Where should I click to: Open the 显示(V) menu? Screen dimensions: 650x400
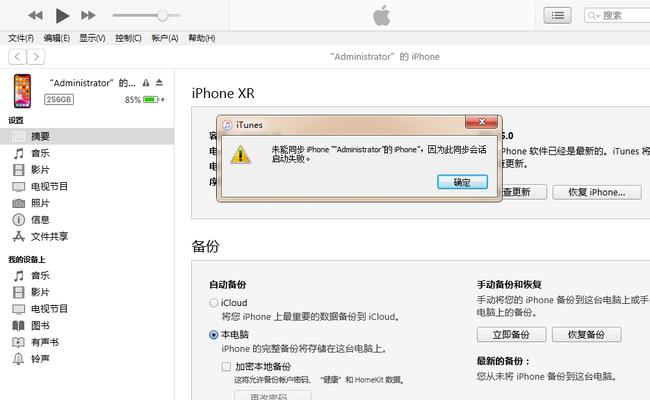pyautogui.click(x=92, y=38)
